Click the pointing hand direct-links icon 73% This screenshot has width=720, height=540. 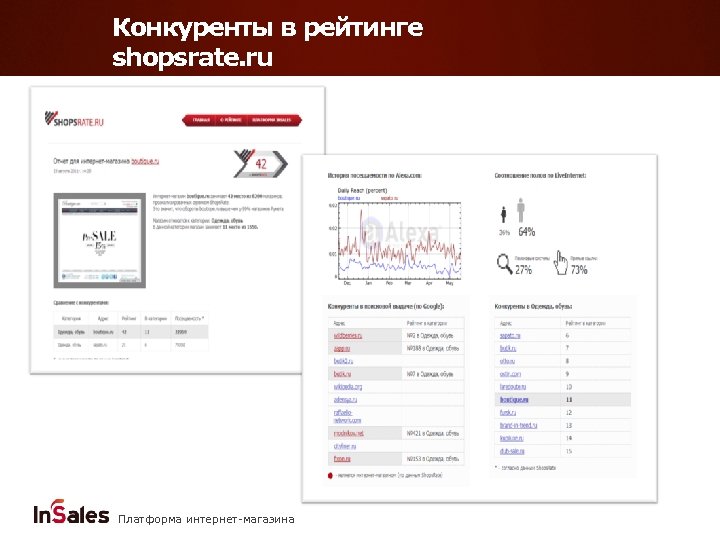(560, 263)
